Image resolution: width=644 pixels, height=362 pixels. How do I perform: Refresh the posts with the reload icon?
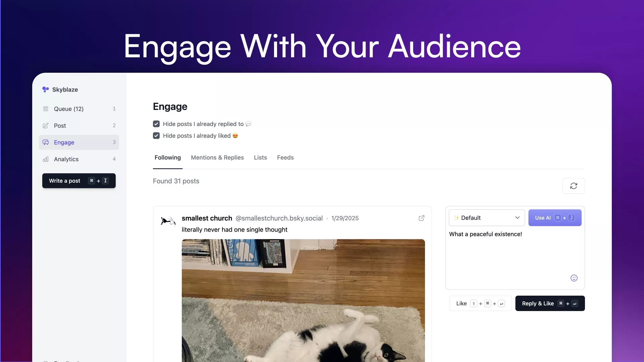(573, 186)
